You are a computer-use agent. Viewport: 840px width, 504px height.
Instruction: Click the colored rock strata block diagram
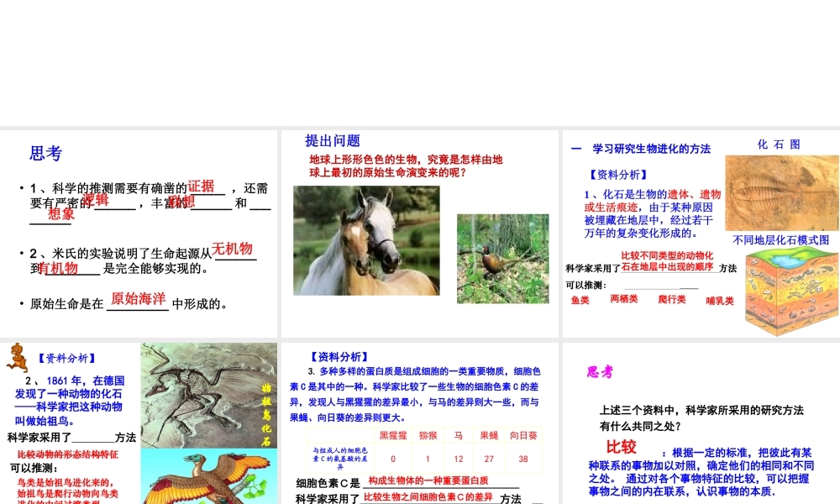pyautogui.click(x=792, y=293)
